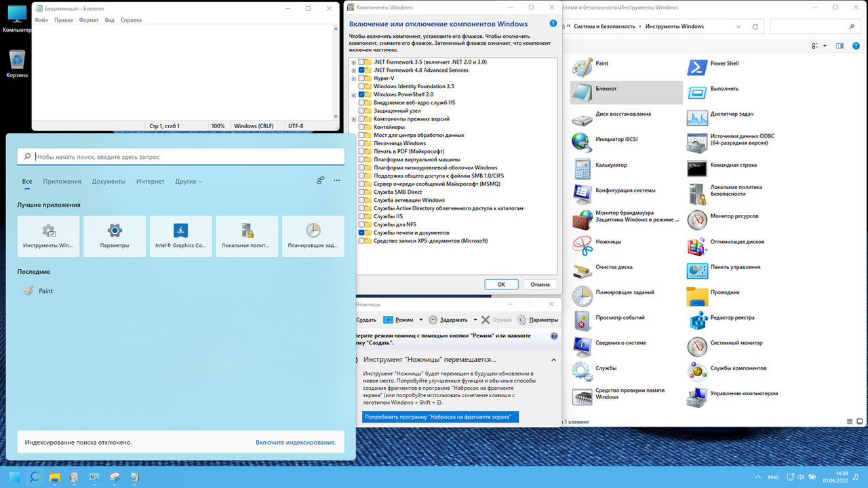Open the Другие dropdown in search panel
This screenshot has height=488, width=868.
click(x=189, y=182)
